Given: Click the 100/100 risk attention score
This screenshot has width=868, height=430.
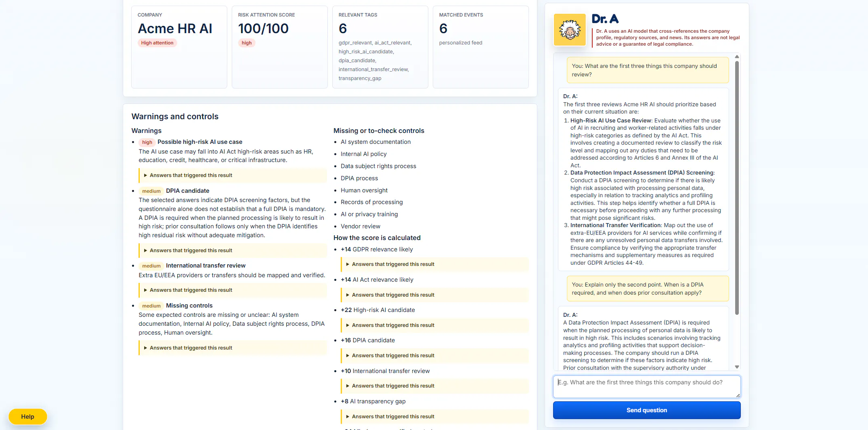Looking at the screenshot, I should (x=263, y=29).
